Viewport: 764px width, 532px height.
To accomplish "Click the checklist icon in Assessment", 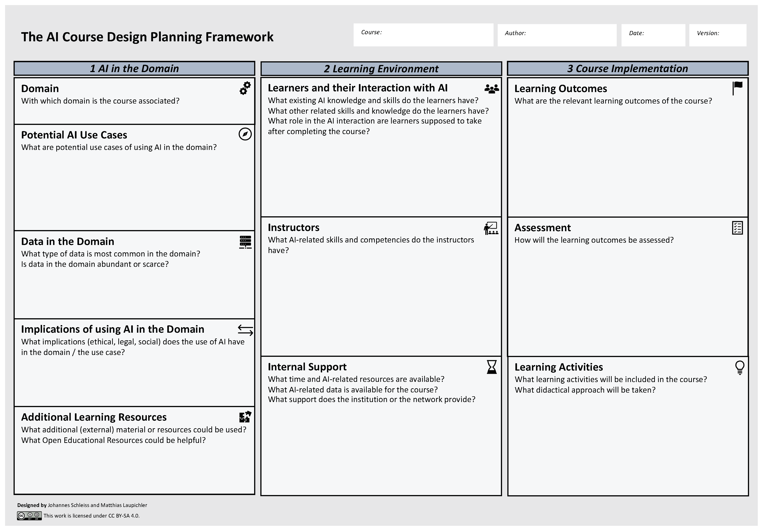I will [x=737, y=228].
